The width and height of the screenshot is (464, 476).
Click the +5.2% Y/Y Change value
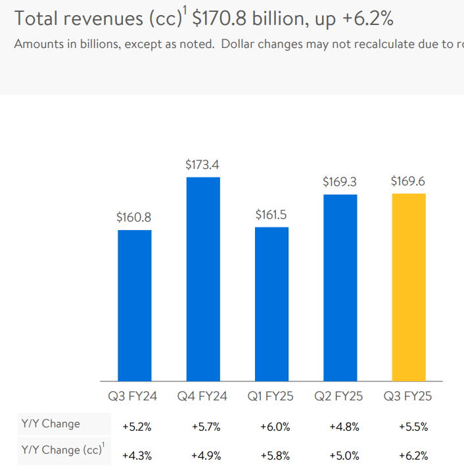pyautogui.click(x=137, y=427)
